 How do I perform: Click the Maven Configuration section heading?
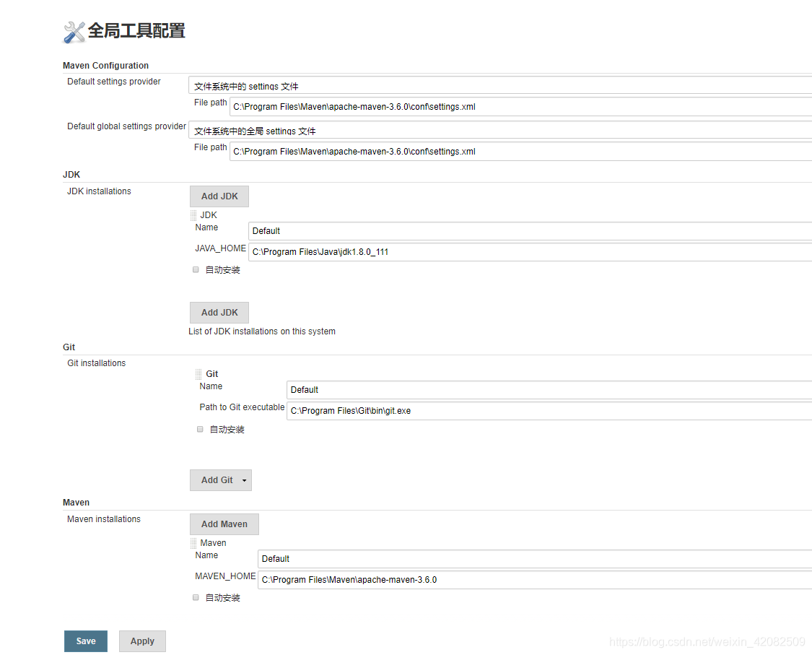(105, 65)
